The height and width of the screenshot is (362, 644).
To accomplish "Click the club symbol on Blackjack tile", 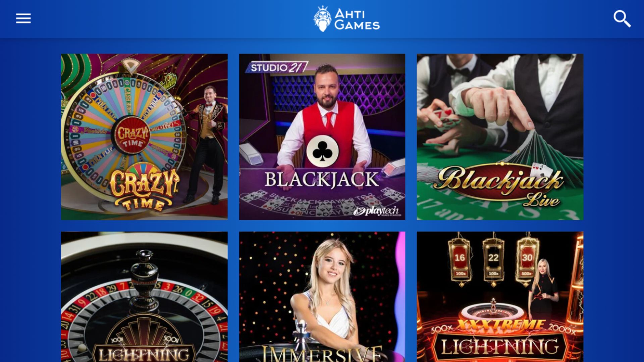I will click(x=322, y=152).
